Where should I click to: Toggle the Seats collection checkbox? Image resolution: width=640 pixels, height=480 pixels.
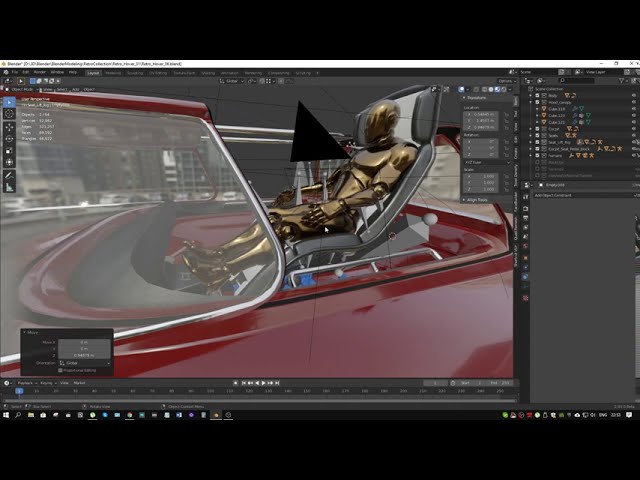[x=538, y=136]
